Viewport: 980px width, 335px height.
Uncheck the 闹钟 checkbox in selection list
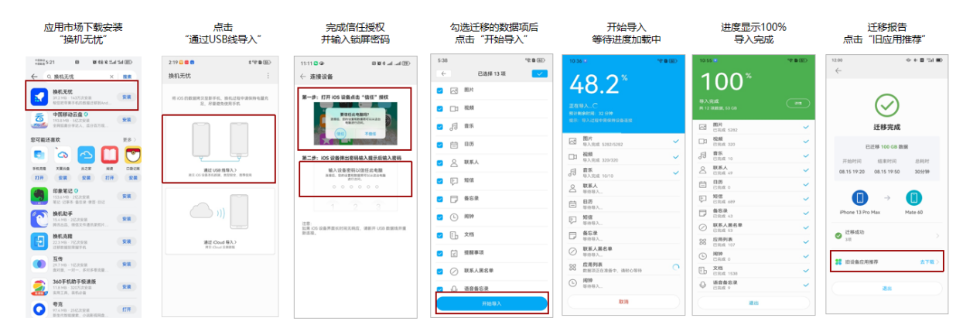pos(440,217)
